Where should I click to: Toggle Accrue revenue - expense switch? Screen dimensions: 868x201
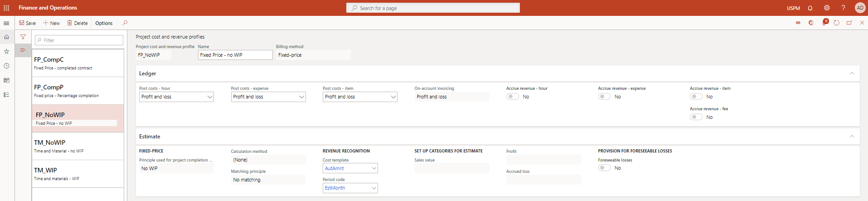[x=604, y=97]
